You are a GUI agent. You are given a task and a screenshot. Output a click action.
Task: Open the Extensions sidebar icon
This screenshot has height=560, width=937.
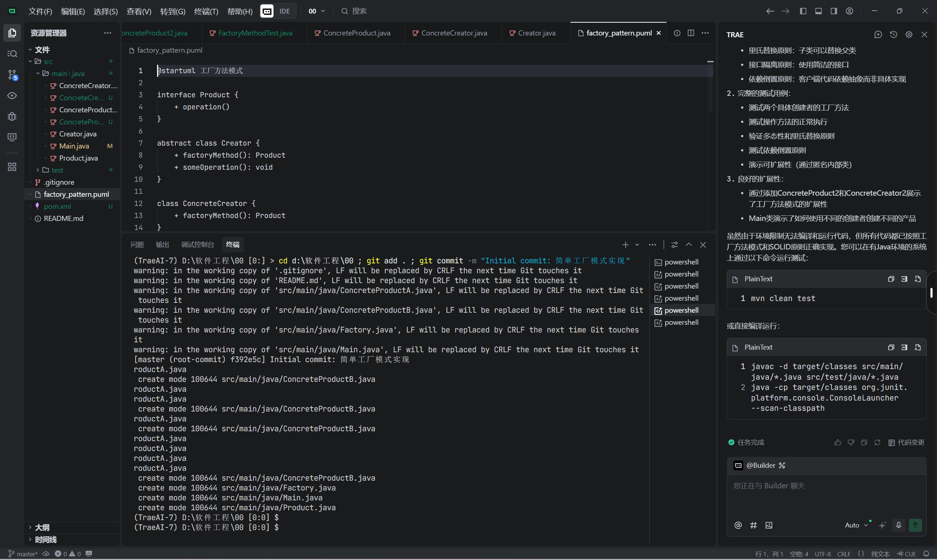pyautogui.click(x=12, y=167)
